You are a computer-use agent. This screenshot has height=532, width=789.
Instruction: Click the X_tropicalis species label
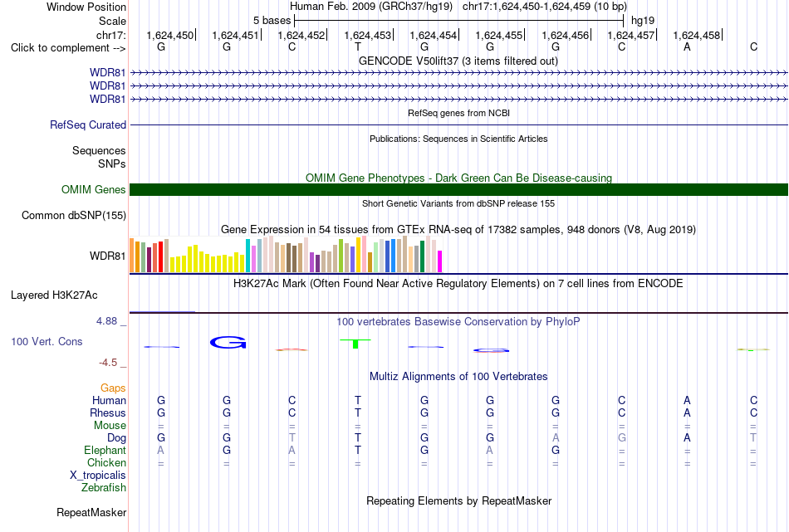[x=98, y=476]
